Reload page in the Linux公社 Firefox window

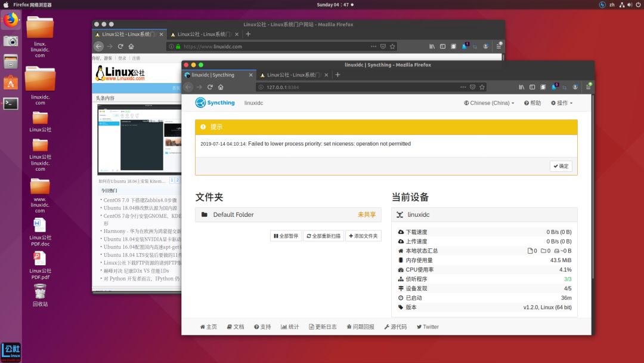coord(120,47)
